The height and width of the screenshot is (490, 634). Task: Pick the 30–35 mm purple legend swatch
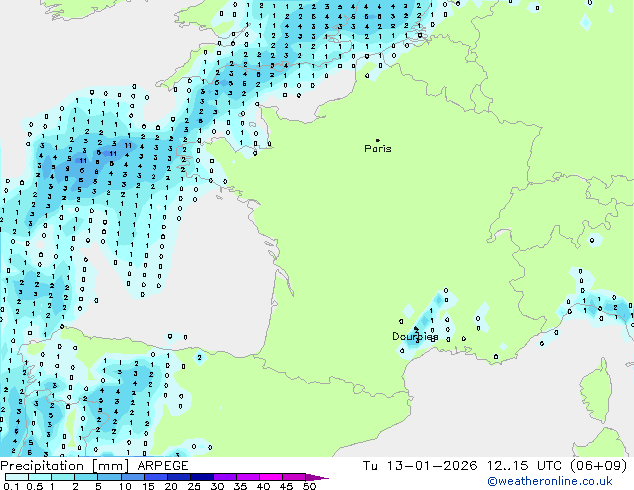pos(225,477)
